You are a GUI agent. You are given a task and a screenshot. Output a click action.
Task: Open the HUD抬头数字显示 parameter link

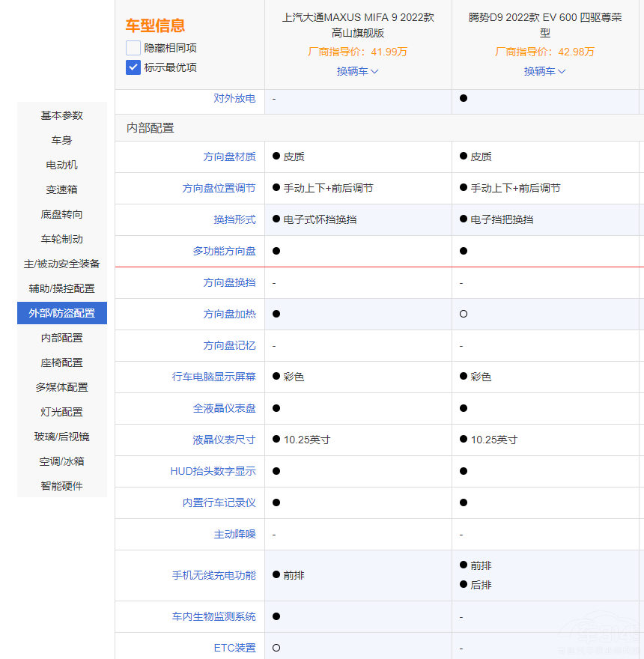[x=213, y=471]
